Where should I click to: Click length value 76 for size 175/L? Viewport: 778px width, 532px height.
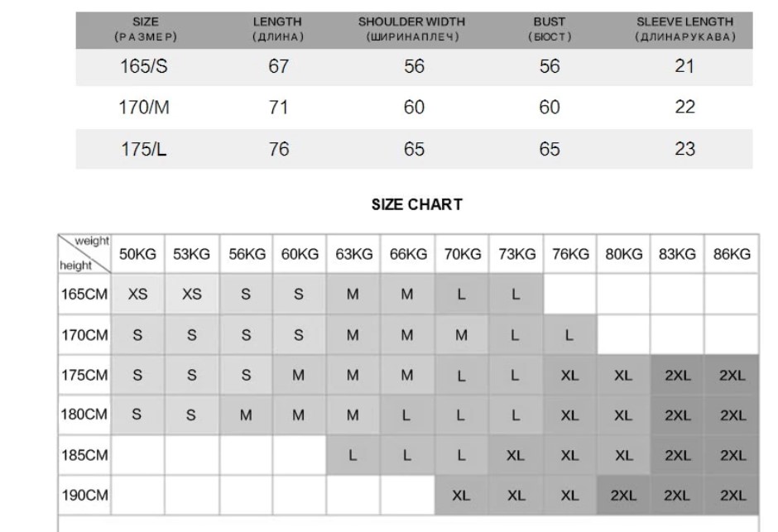click(278, 150)
